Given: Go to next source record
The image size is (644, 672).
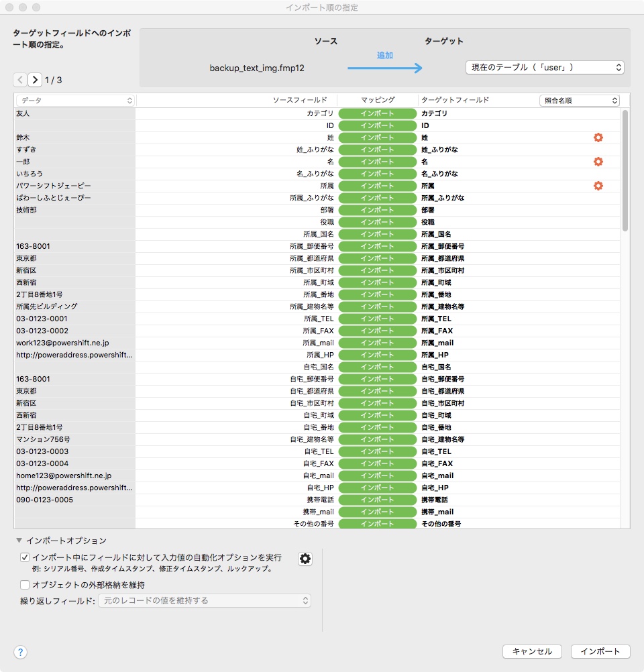Looking at the screenshot, I should click(x=35, y=80).
